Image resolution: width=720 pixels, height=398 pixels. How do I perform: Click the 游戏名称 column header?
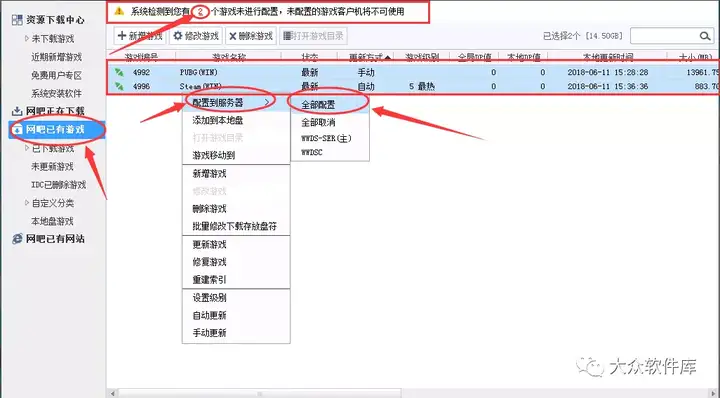(229, 57)
